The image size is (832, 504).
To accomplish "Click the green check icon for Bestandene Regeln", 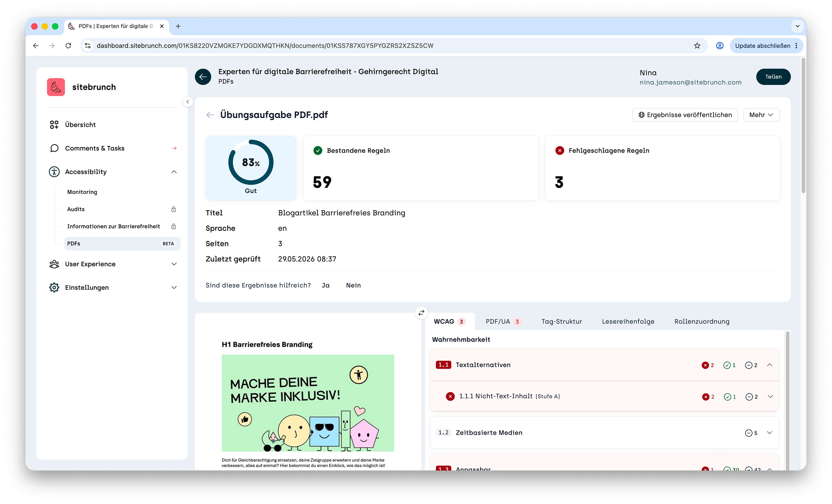I will coord(318,150).
